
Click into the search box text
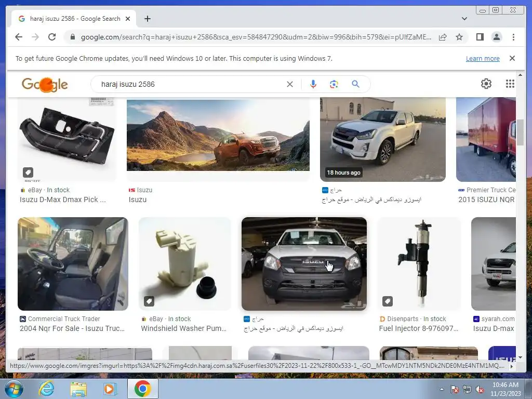[x=128, y=84]
